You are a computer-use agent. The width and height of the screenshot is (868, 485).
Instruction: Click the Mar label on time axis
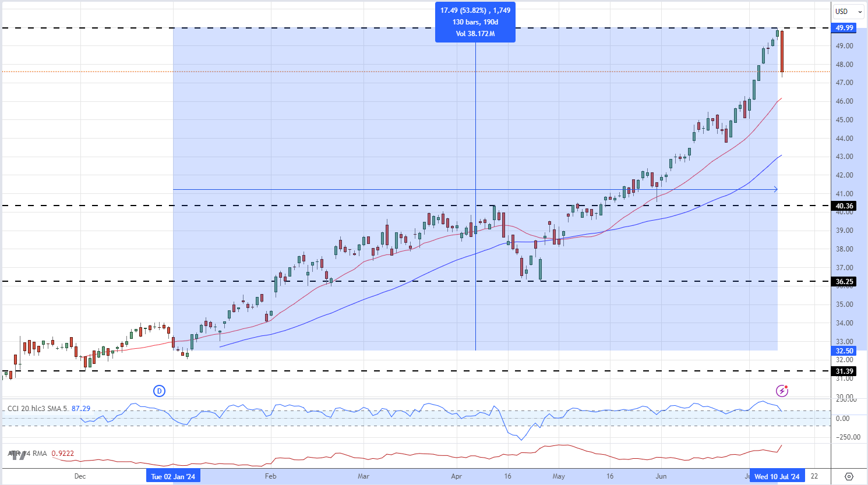pyautogui.click(x=364, y=476)
